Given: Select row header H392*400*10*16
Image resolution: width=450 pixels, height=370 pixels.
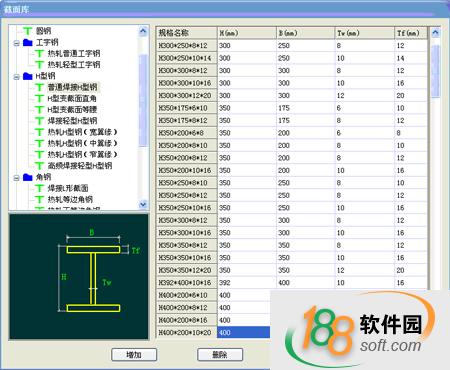Looking at the screenshot, I should 186,283.
